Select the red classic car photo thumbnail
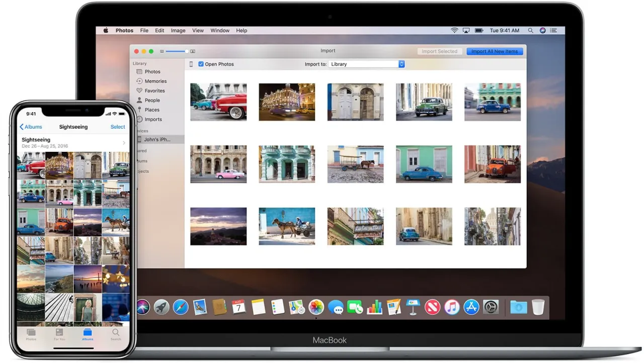 [x=218, y=102]
